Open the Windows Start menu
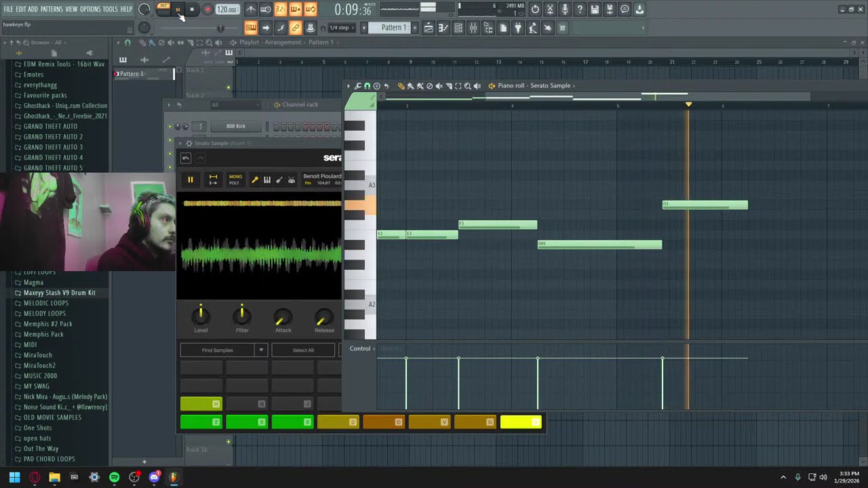 pos(14,477)
